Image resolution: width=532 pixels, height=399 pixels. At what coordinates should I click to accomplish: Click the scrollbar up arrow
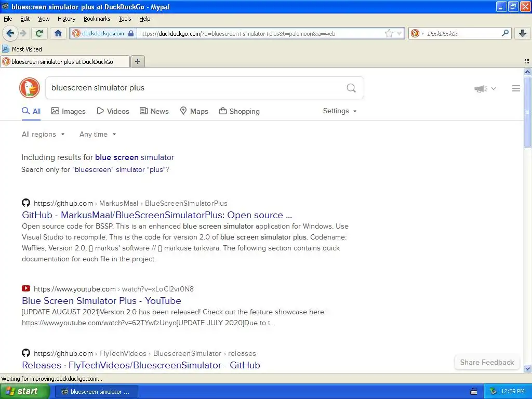tap(527, 72)
